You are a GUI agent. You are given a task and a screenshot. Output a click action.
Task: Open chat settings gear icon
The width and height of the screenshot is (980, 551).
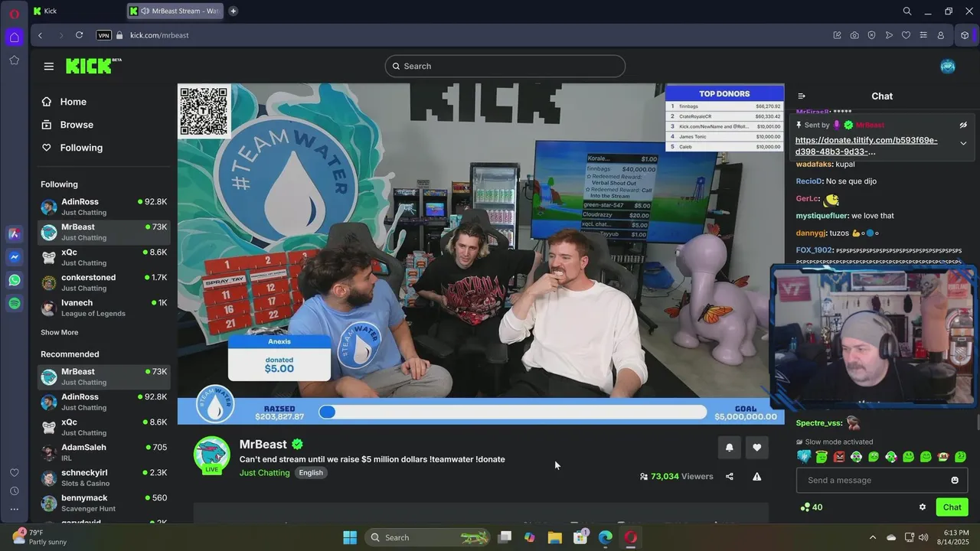[923, 507]
